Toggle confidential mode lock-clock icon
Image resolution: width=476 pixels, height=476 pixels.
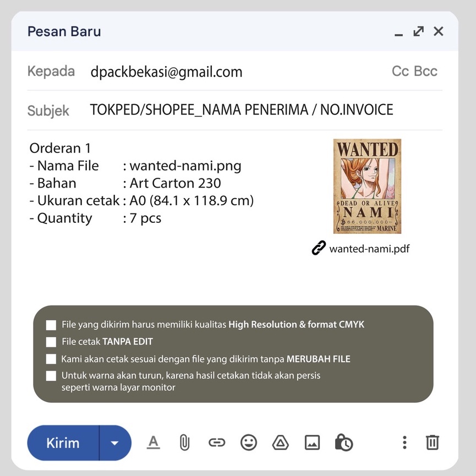point(343,442)
